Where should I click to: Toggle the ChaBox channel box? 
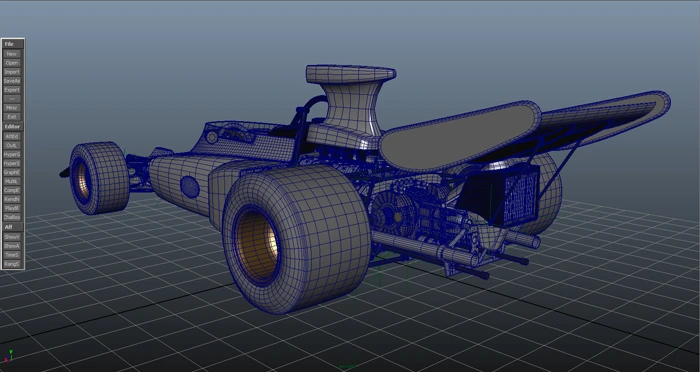[x=12, y=217]
